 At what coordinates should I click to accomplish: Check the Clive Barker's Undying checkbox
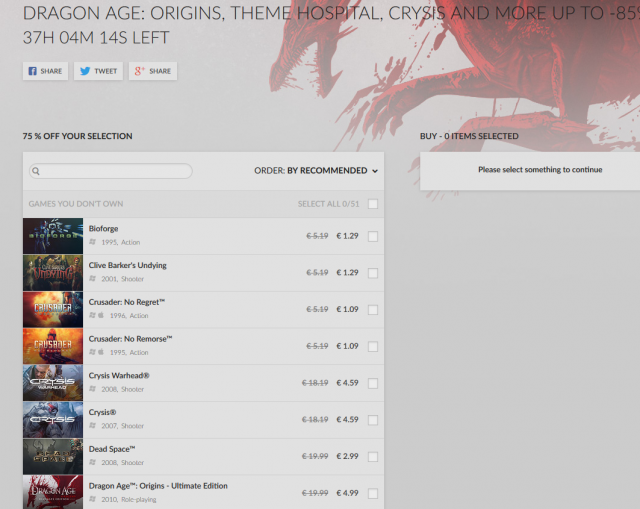[373, 273]
